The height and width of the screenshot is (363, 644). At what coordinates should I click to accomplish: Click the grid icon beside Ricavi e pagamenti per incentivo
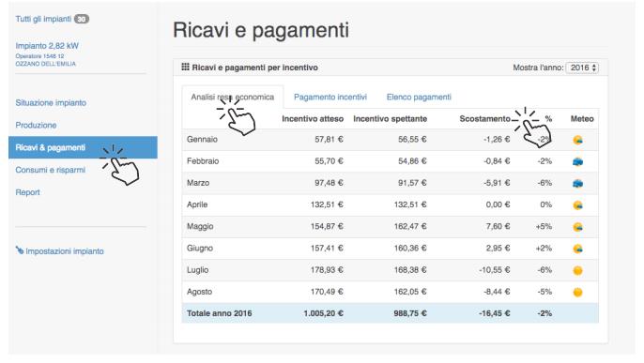[x=185, y=67]
